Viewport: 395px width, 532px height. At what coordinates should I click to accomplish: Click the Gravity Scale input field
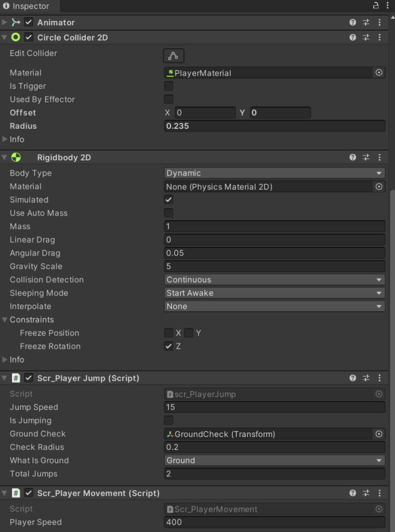(x=274, y=267)
